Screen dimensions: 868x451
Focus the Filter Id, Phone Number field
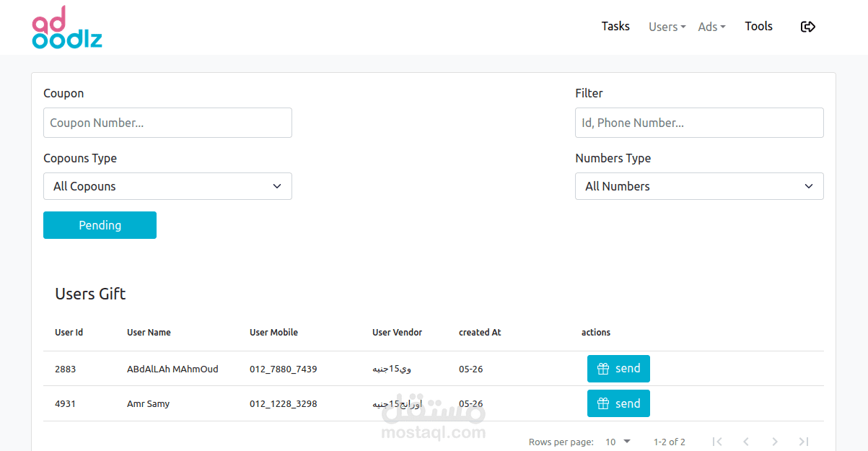point(699,123)
